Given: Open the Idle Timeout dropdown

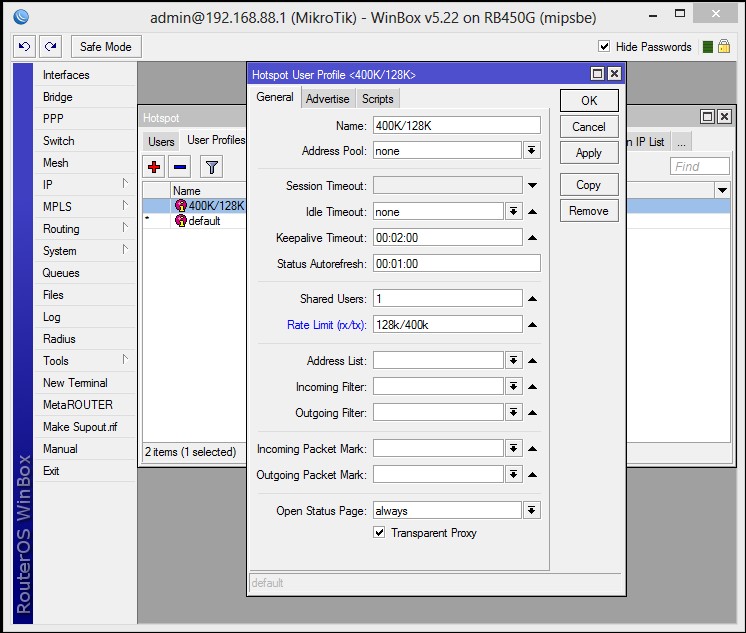Looking at the screenshot, I should click(x=513, y=211).
